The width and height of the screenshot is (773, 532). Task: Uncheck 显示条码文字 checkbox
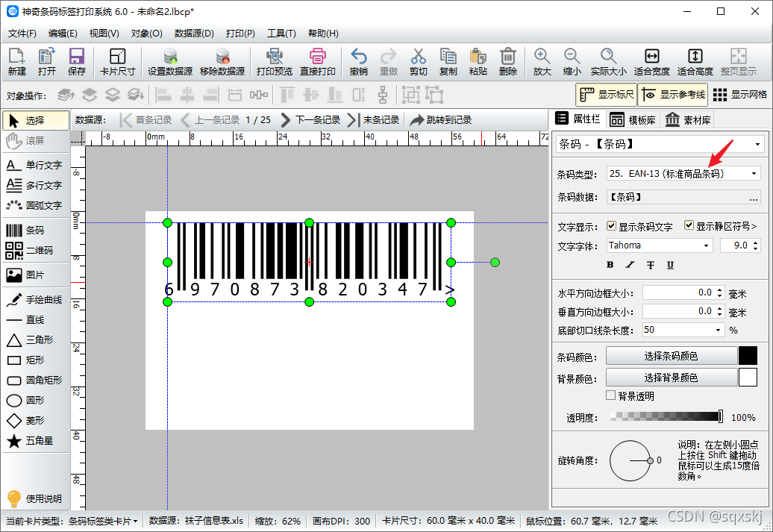(612, 226)
